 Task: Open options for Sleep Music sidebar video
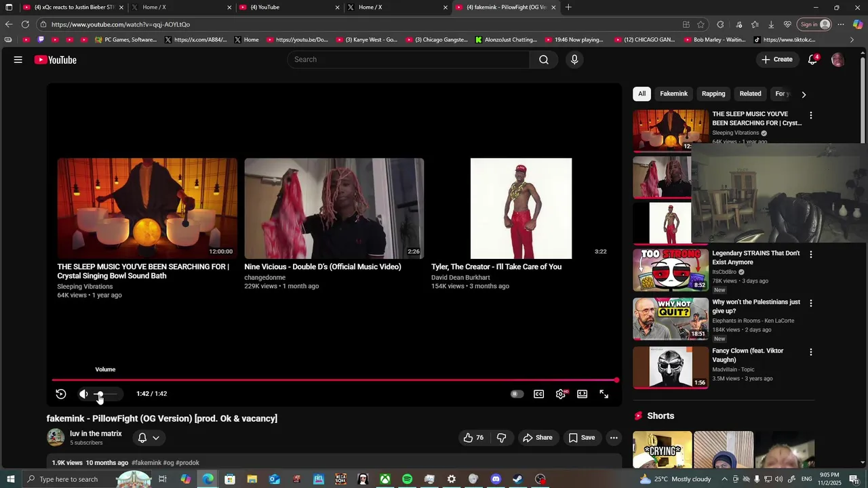811,116
